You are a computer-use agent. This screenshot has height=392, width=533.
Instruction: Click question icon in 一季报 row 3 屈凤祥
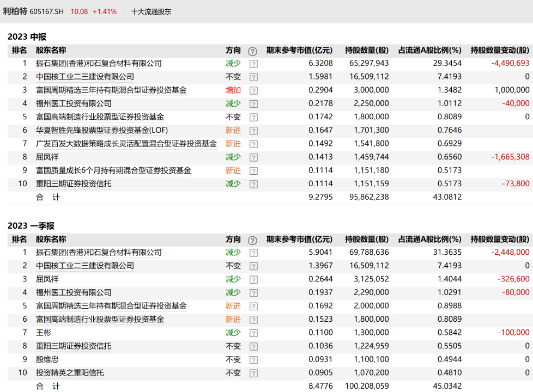coord(253,279)
